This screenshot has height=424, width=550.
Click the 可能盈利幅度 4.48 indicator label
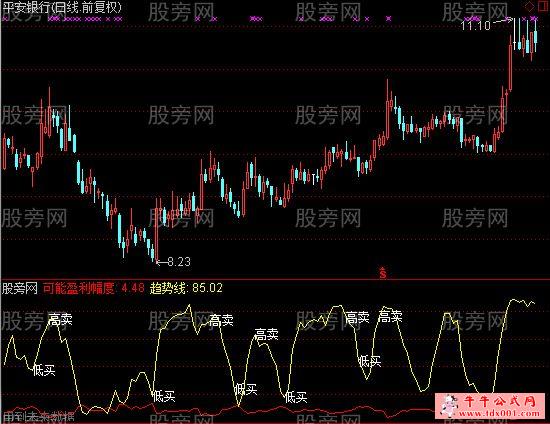(93, 288)
